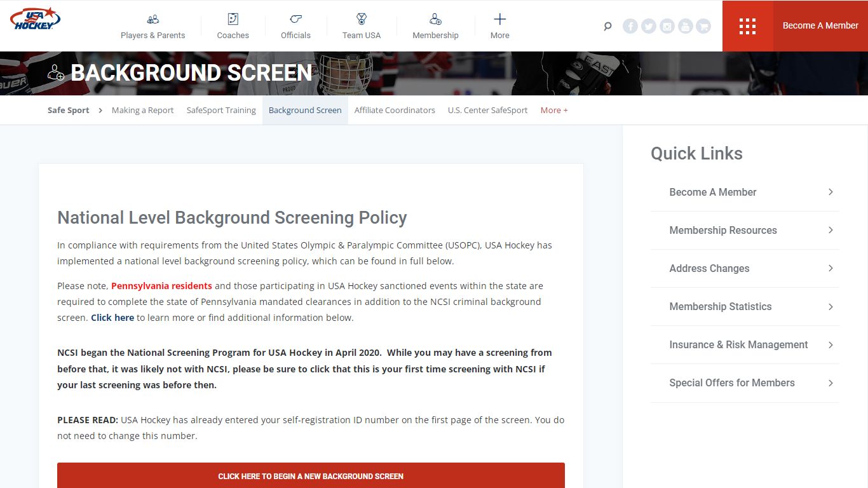Click chevron beside Become A Member quick link
Image resolution: width=868 pixels, height=488 pixels.
coord(831,192)
